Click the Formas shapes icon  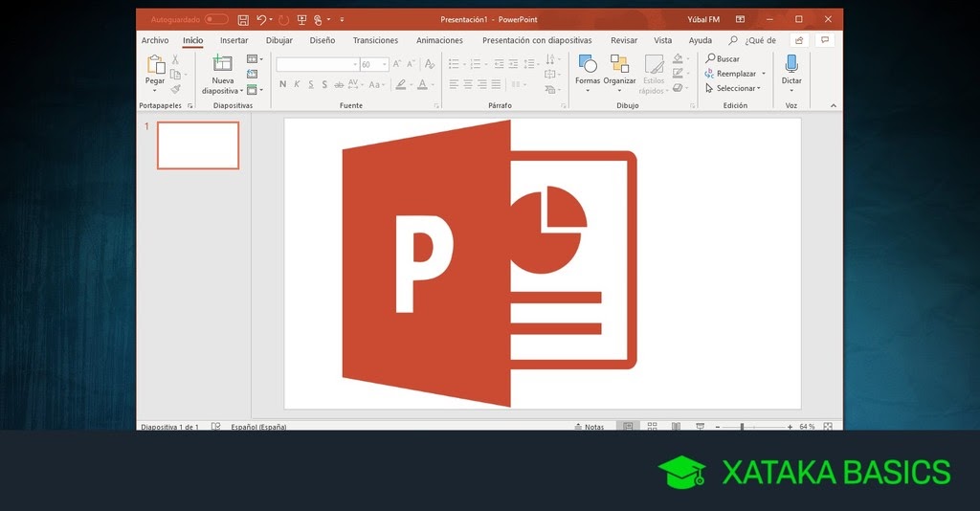[x=588, y=64]
